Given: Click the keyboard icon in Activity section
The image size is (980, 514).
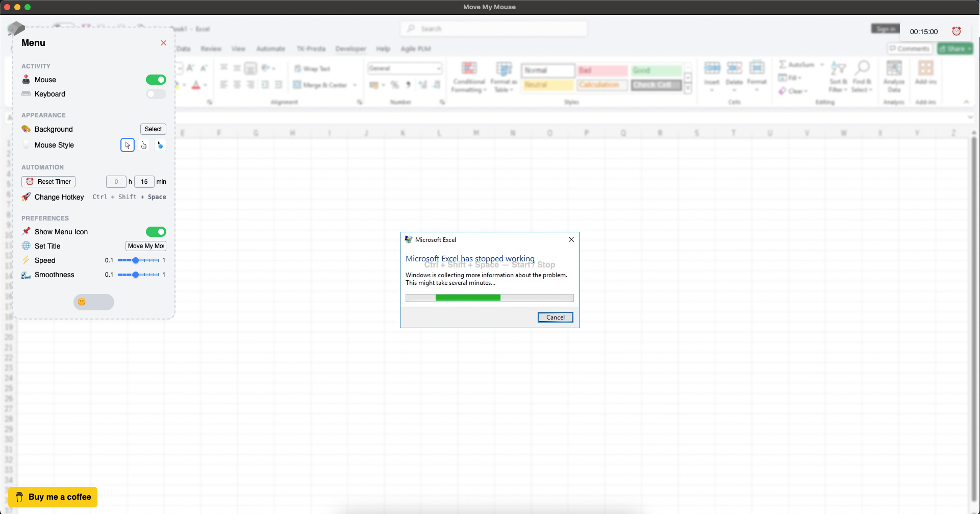Looking at the screenshot, I should tap(26, 94).
